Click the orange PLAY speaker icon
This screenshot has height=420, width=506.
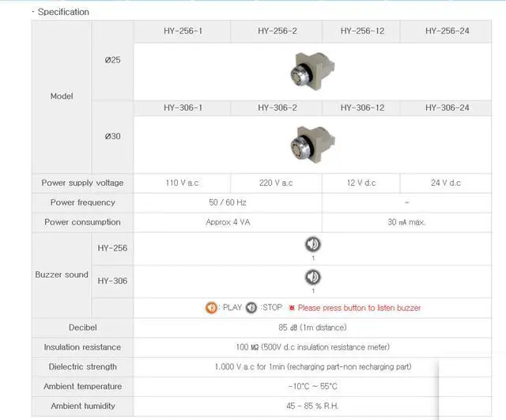[211, 308]
